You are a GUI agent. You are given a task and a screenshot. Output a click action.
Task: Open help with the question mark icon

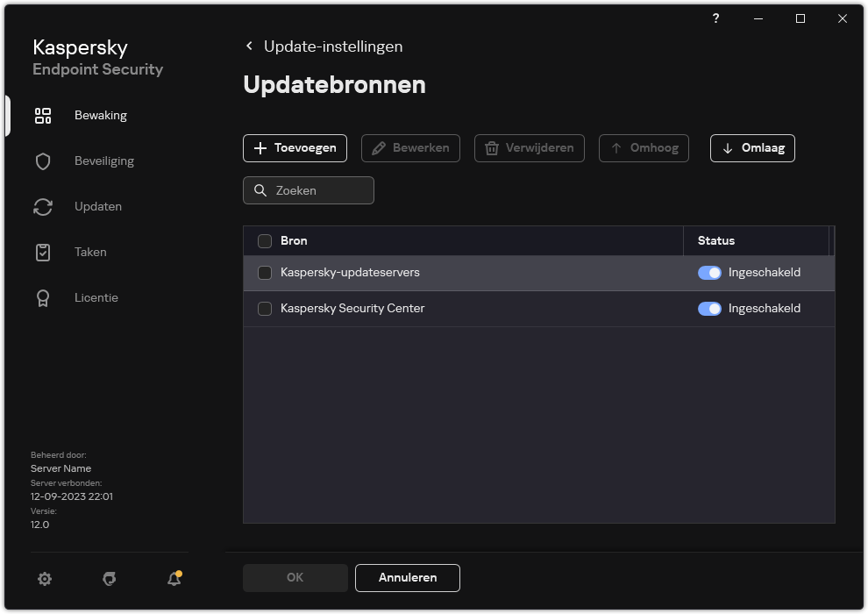tap(715, 18)
